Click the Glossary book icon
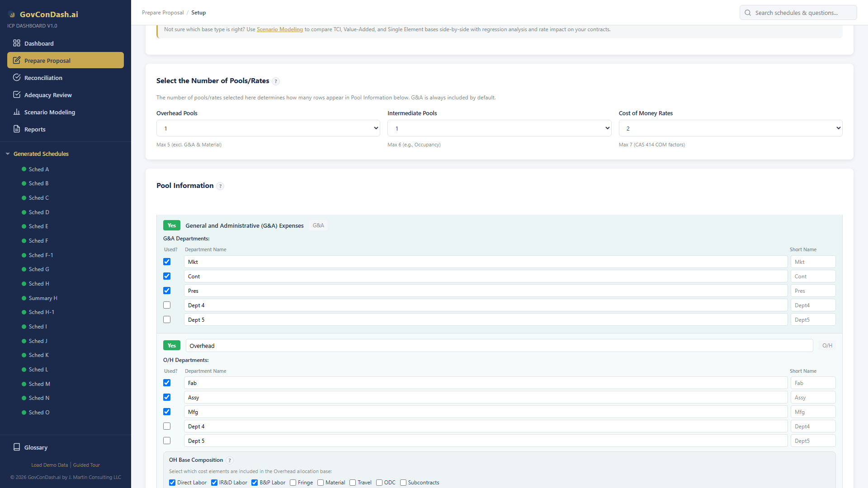868x488 pixels. click(17, 447)
